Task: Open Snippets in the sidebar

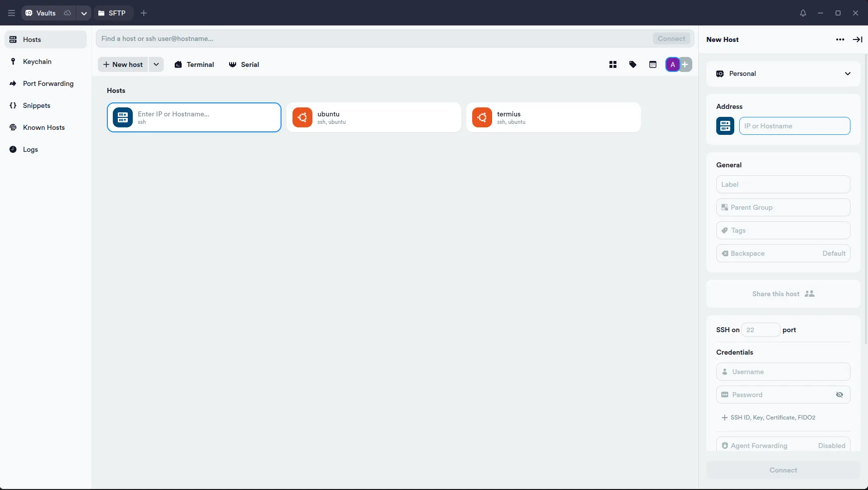Action: [x=46, y=105]
